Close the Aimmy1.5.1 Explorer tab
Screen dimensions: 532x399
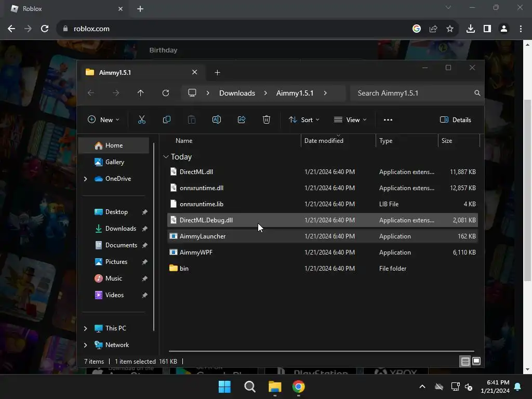coord(194,72)
